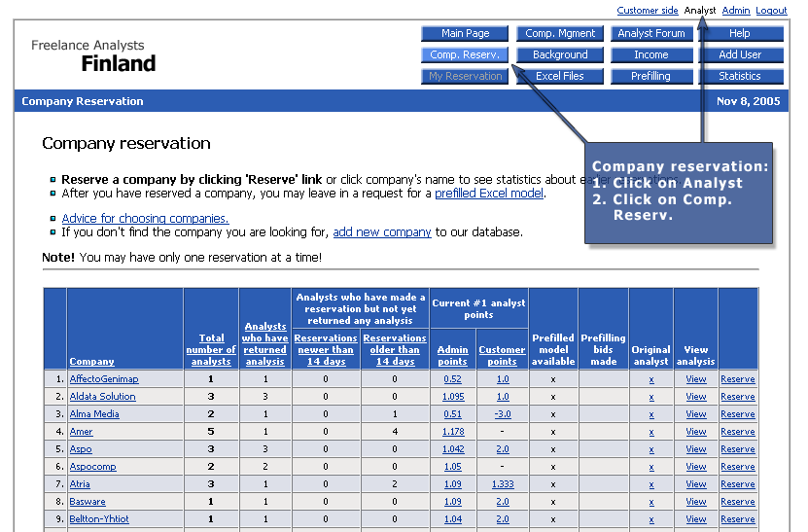Screen dimensions: 808x532
Task: Switch to Customer side link
Action: coord(648,11)
